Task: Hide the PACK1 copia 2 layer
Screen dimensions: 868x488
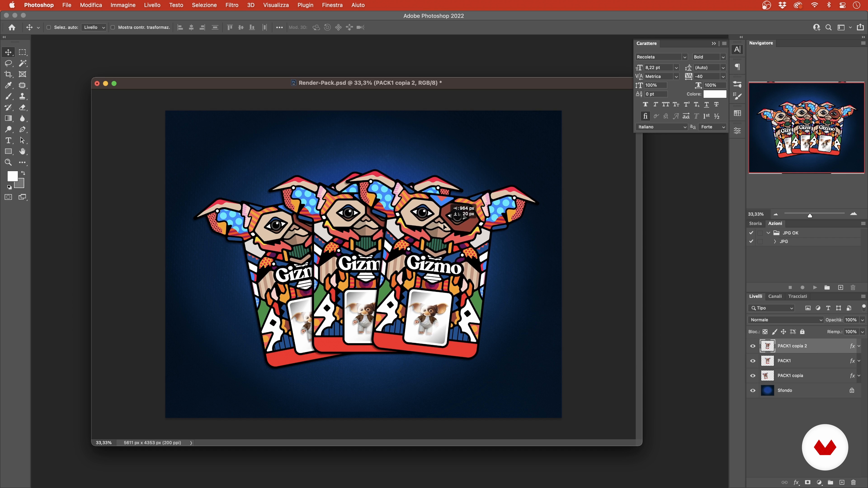Action: coord(753,346)
